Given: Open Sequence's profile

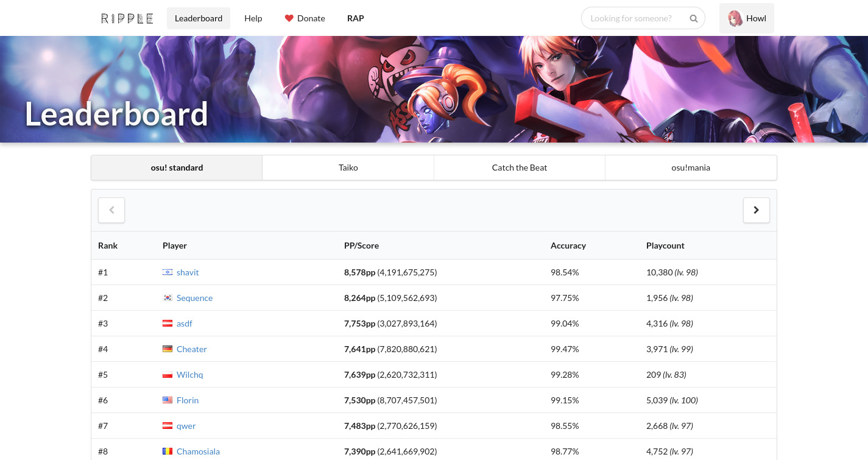Looking at the screenshot, I should [194, 298].
